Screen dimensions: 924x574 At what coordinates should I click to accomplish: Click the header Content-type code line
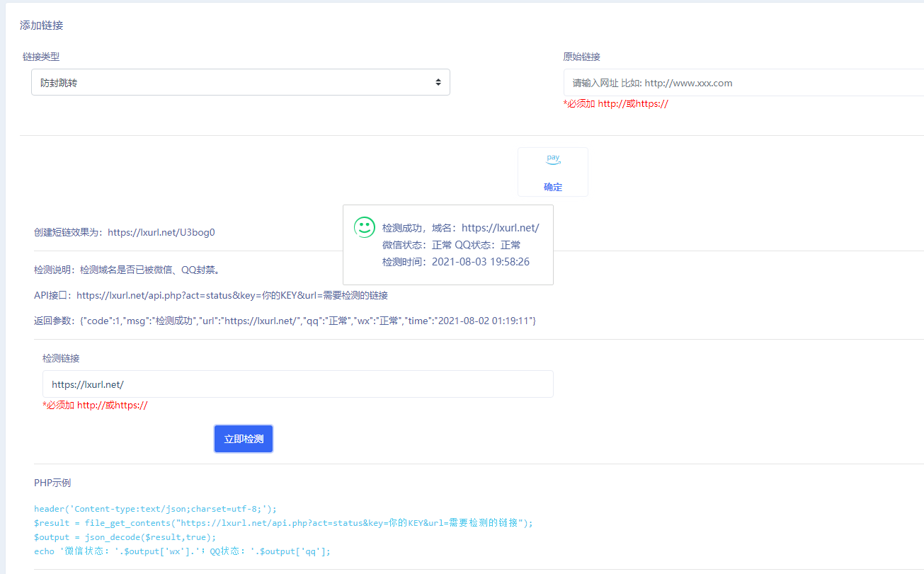coord(156,509)
